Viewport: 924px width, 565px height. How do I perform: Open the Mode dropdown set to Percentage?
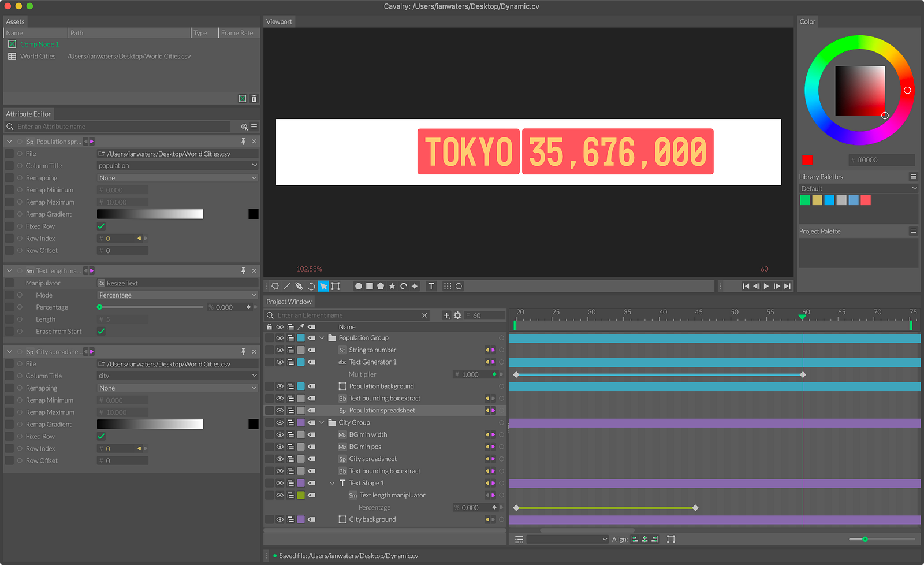[177, 295]
